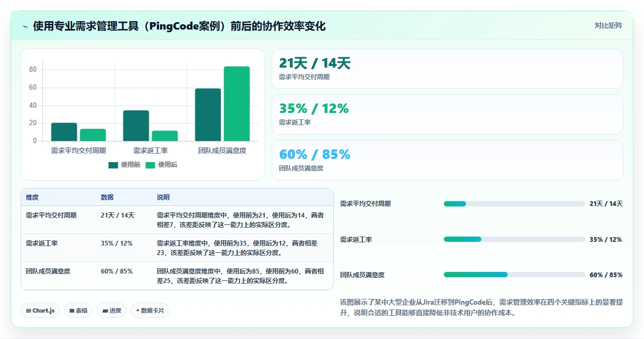The height and width of the screenshot is (339, 644).
Task: Click the 对比矩阵 label in header
Action: click(609, 25)
